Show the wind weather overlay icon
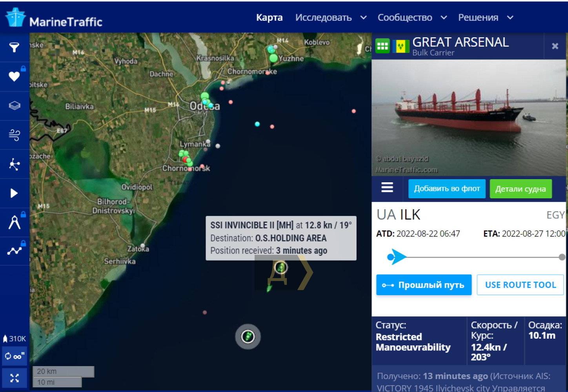This screenshot has width=568, height=392. 14,135
